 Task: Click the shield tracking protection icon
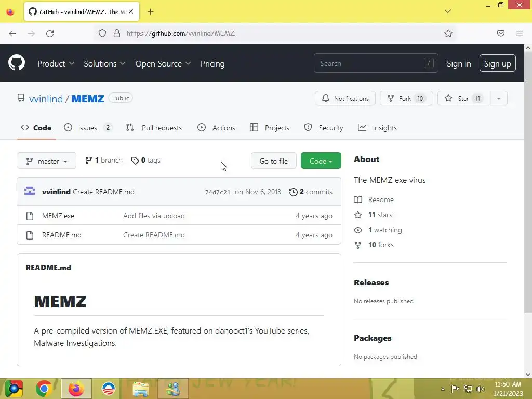pos(102,33)
